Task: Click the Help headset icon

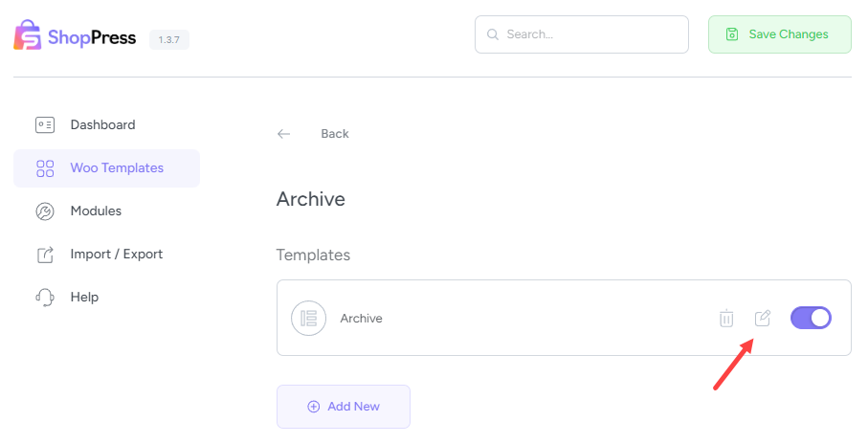Action: [45, 298]
